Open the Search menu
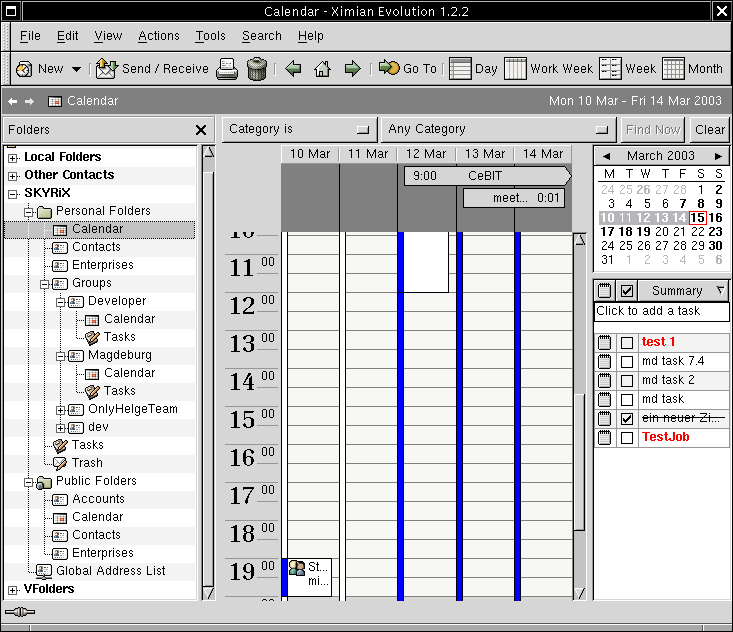 262,36
